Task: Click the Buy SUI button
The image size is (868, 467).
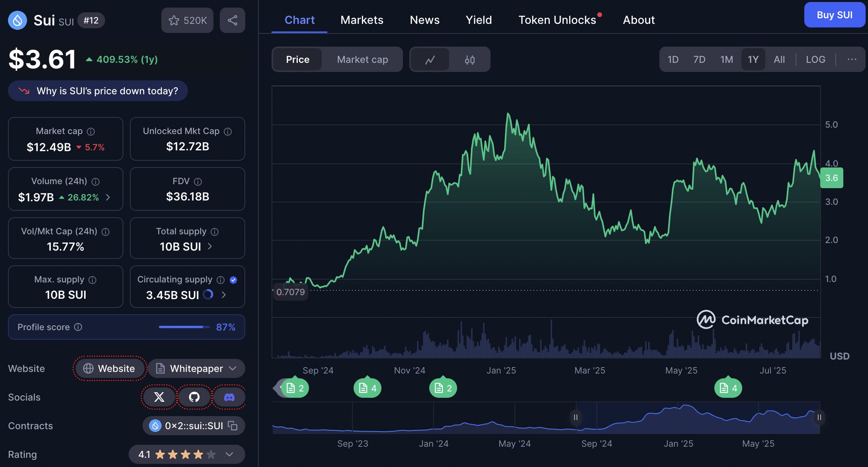Action: [x=835, y=15]
